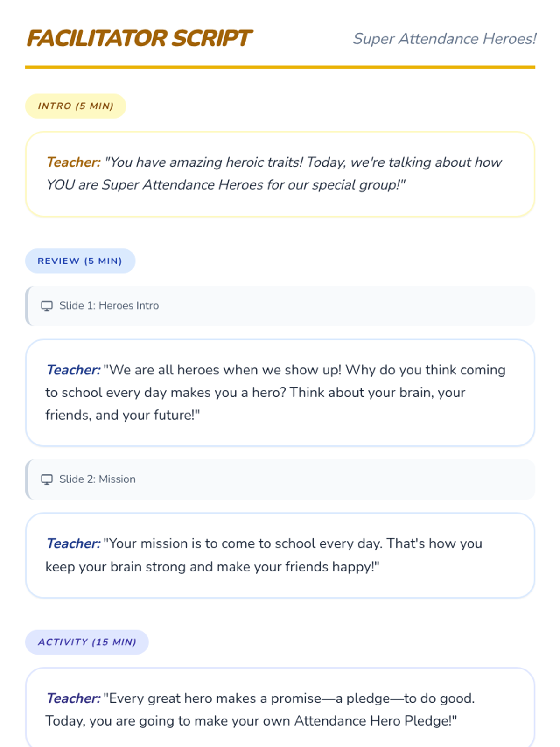Click the FACILITATOR SCRIPT heading

tap(139, 38)
